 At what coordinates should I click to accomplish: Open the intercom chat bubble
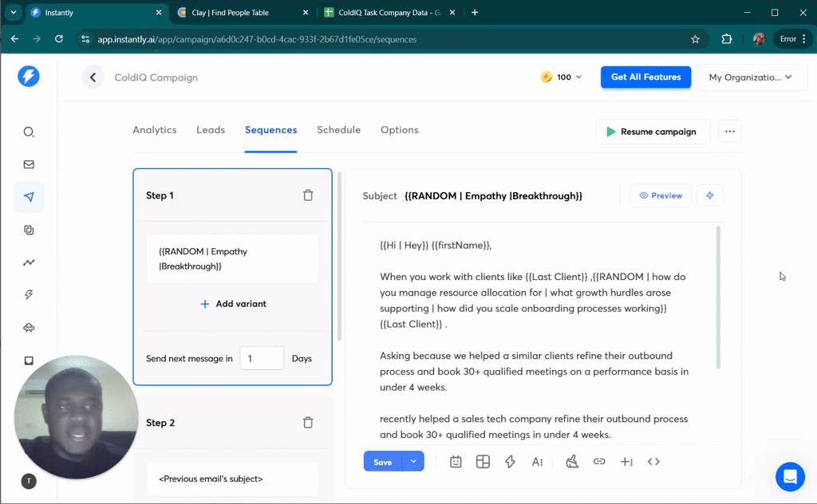point(790,477)
